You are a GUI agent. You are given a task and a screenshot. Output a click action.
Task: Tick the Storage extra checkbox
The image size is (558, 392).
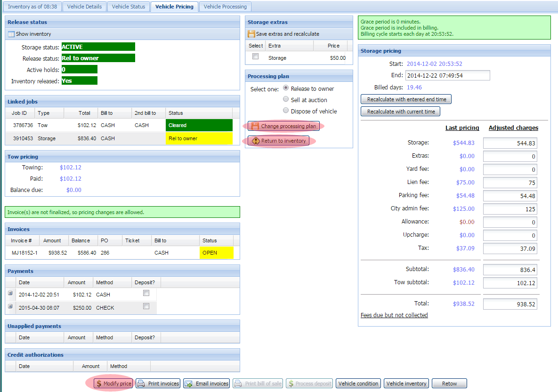tap(255, 56)
